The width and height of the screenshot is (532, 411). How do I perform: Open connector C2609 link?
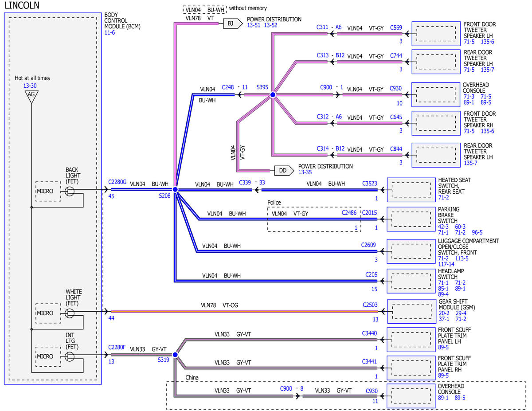tap(369, 245)
